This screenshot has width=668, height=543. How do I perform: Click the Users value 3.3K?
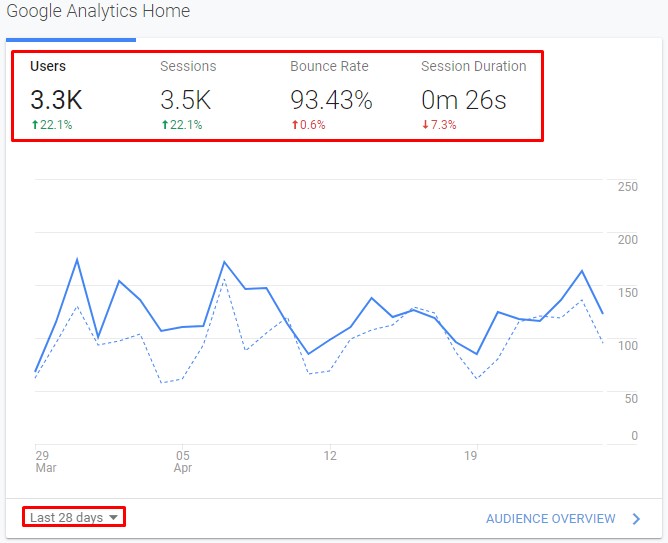coord(56,100)
